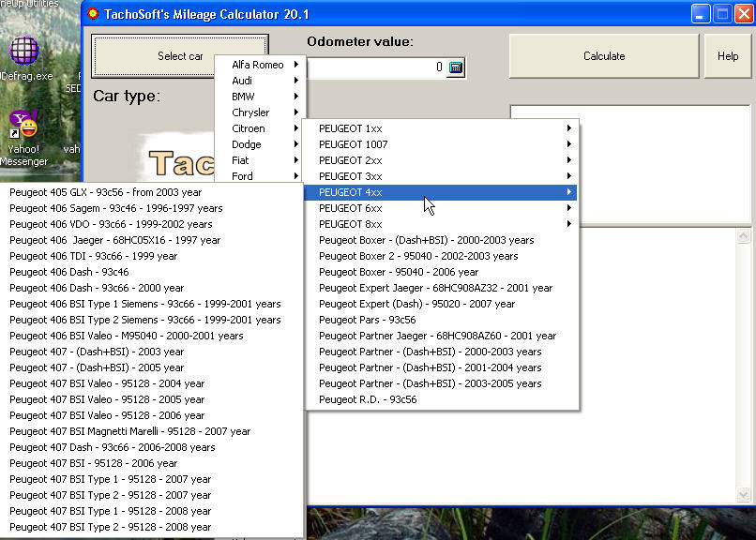Screen dimensions: 756x540
Task: Select Peugeot 407 BSI - 95128 - 2006 year
Action: click(151, 462)
